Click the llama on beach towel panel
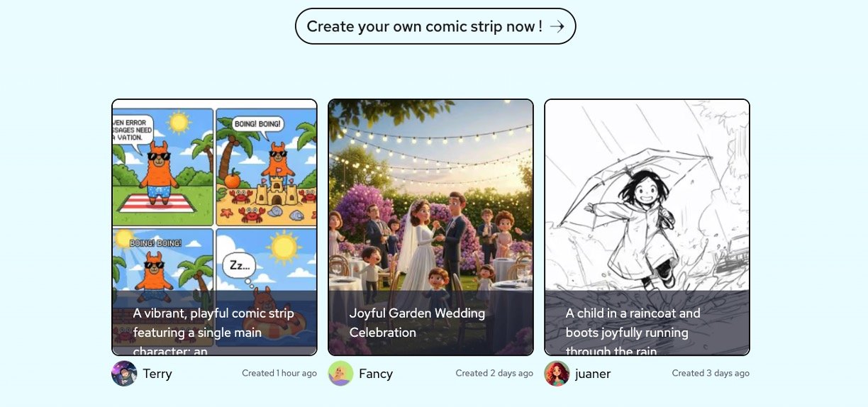 pos(162,167)
